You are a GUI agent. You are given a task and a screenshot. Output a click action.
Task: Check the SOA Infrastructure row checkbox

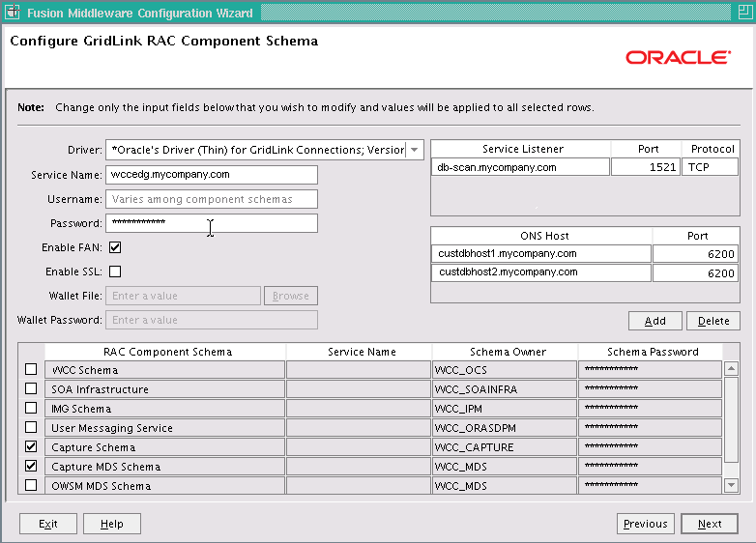coord(31,388)
